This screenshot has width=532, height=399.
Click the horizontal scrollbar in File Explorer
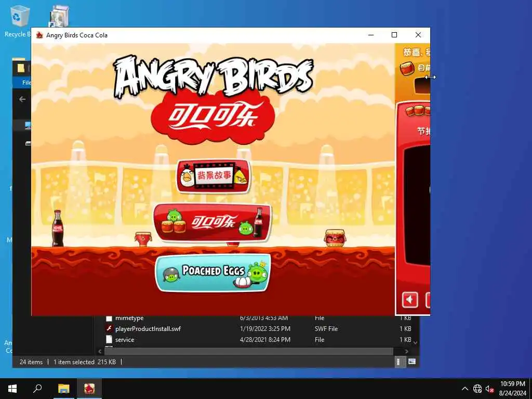tap(248, 352)
